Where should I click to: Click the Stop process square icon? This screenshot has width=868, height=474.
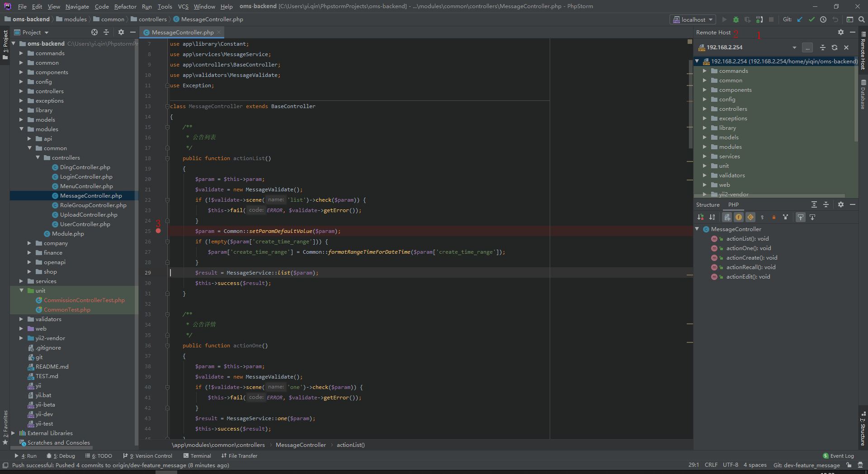[771, 19]
